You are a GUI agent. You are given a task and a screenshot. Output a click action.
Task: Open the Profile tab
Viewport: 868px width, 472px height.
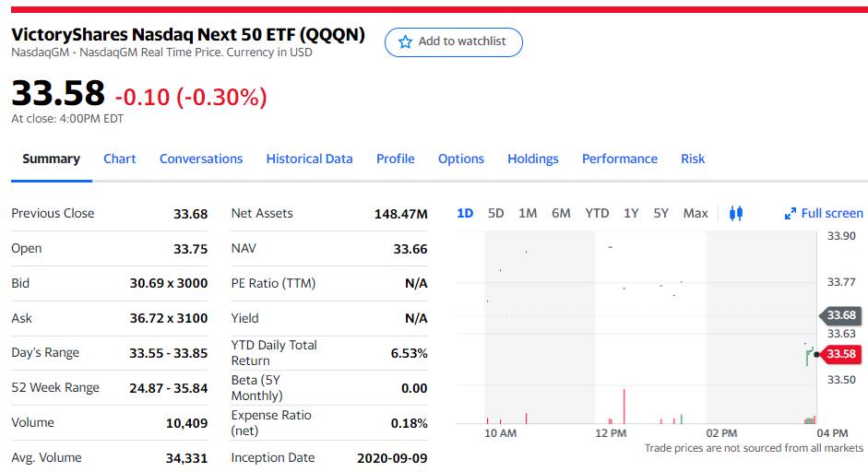coord(395,159)
